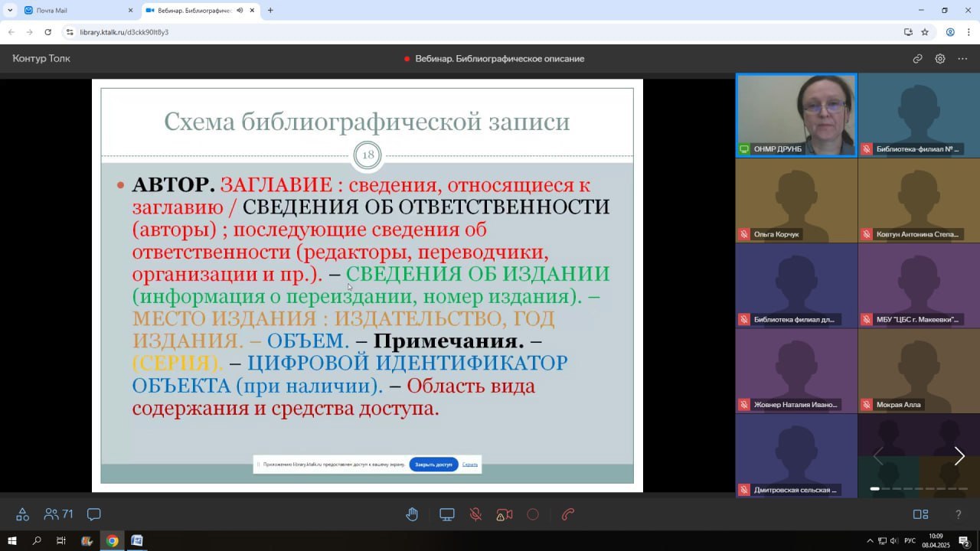Switch input language РУС

coord(910,541)
